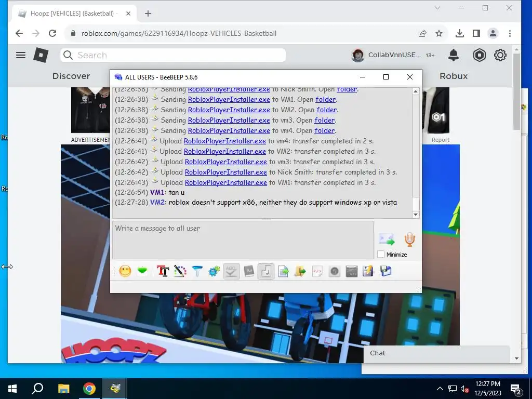532x399 pixels.
Task: Switch to the Discover tab on Roblox
Action: [x=71, y=76]
